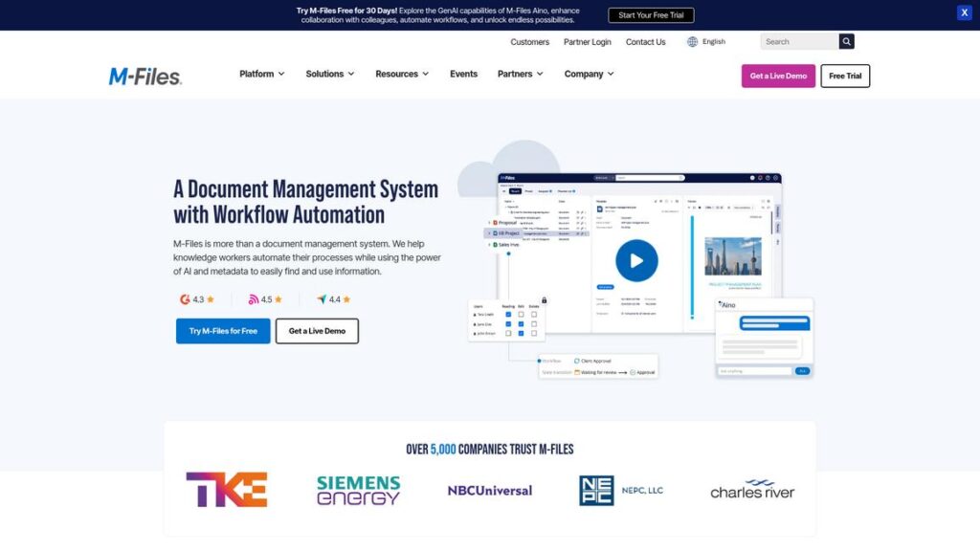Screen dimensions: 980x551
Task: Click the 4.4 rating arrow icon
Action: tap(322, 299)
